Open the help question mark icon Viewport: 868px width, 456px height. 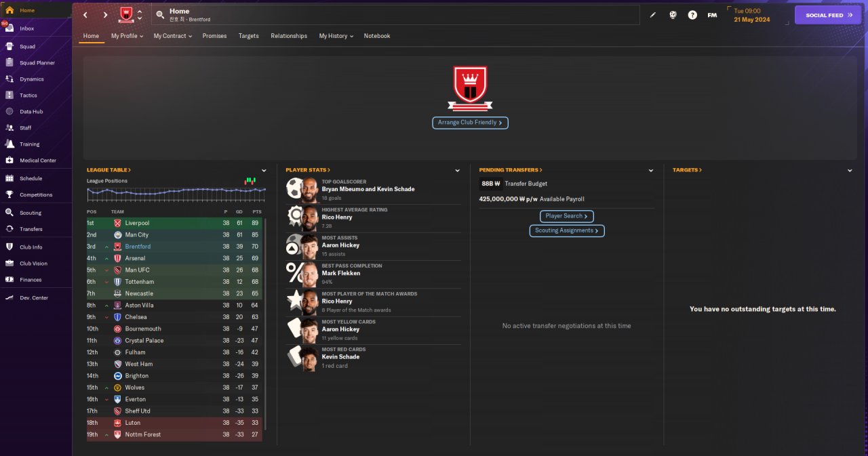tap(692, 15)
